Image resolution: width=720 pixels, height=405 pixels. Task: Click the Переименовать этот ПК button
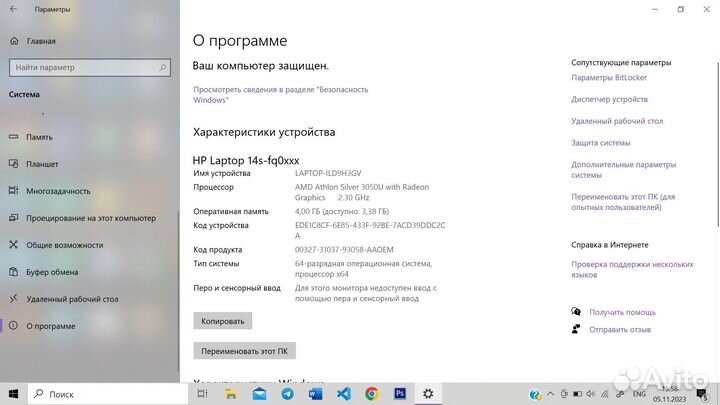click(x=244, y=351)
